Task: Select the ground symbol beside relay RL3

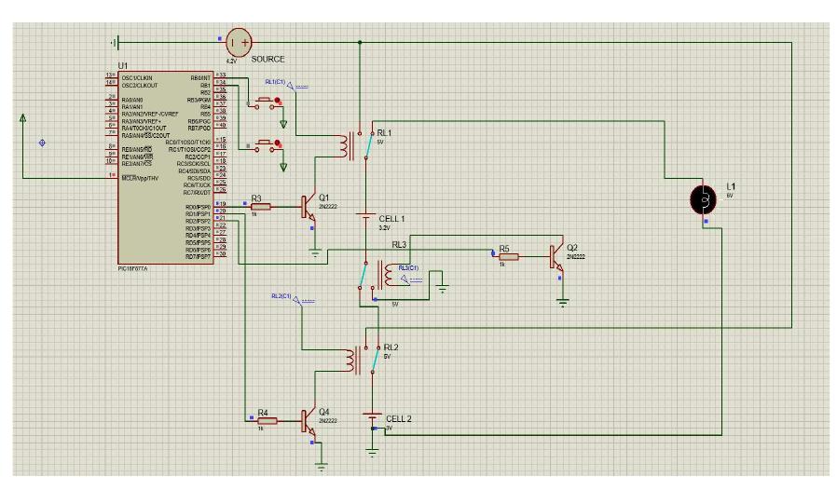Action: (442, 289)
